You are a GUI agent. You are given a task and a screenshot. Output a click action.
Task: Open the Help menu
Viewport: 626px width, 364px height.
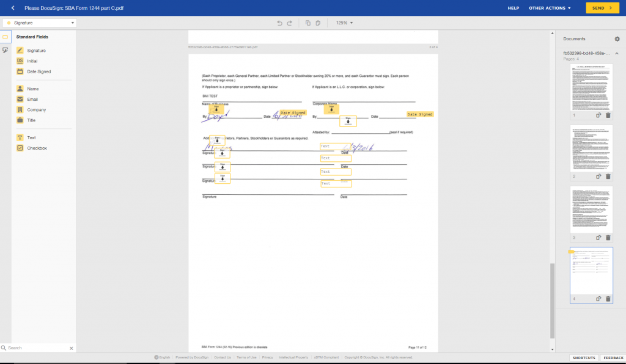point(513,8)
